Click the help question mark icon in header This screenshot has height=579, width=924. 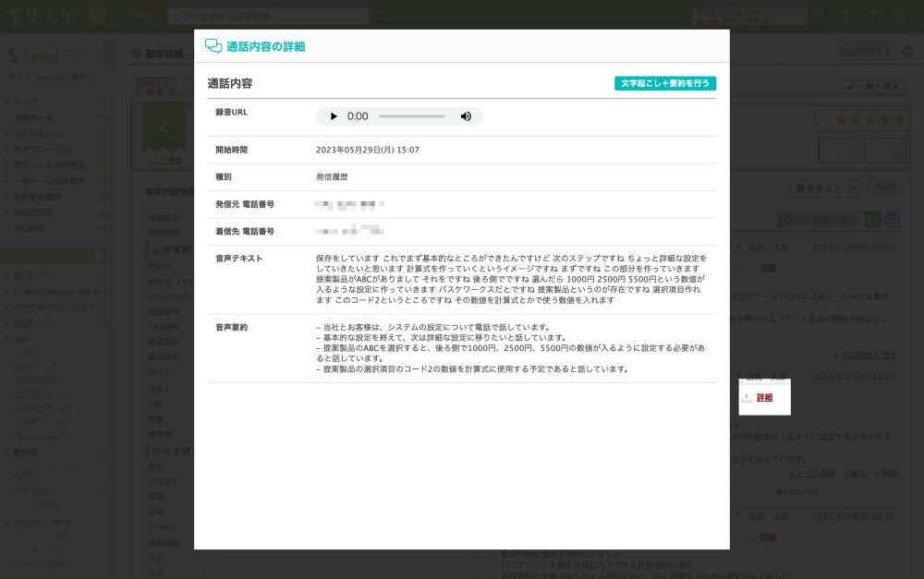click(x=871, y=16)
